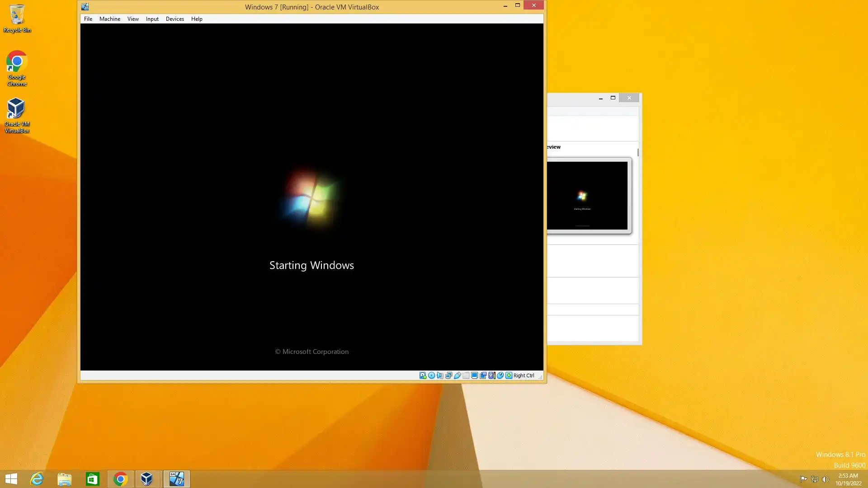Click the Right Ctrl host key indicator

coord(524,375)
